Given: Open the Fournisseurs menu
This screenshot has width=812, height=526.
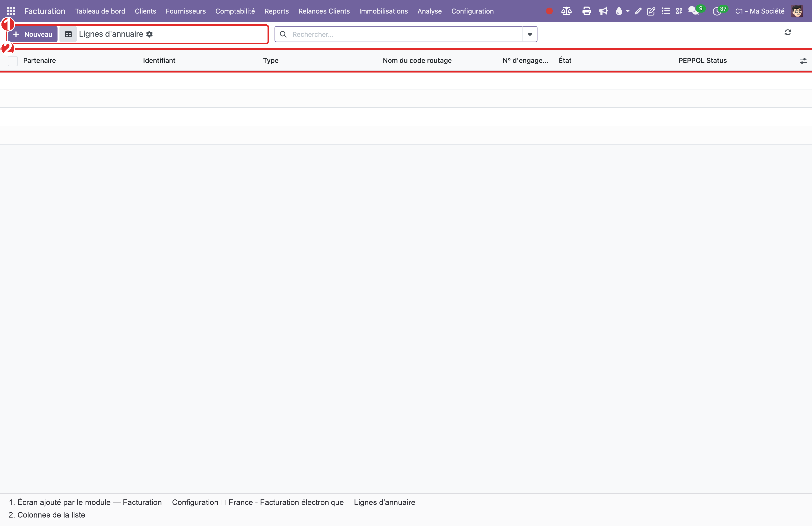Looking at the screenshot, I should coord(186,11).
